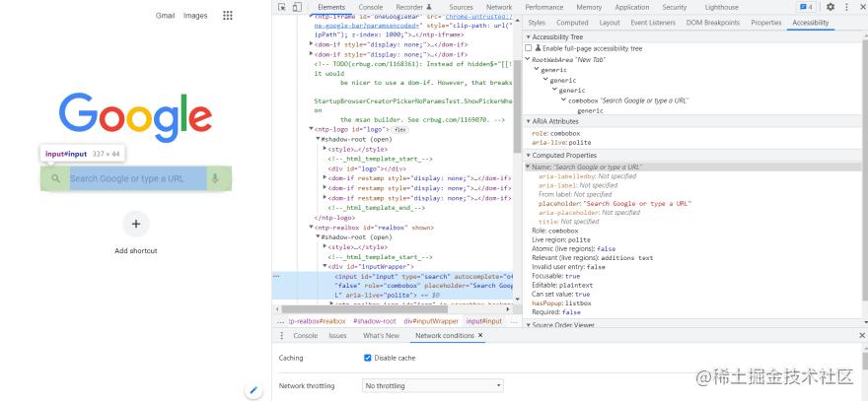Open the Google apps grid
Viewport: 868px width, 401px height.
[x=228, y=16]
